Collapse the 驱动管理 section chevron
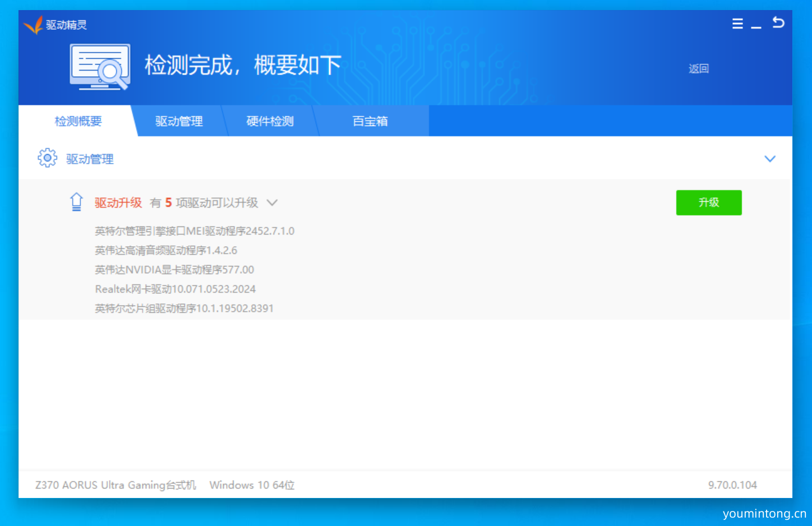 770,159
